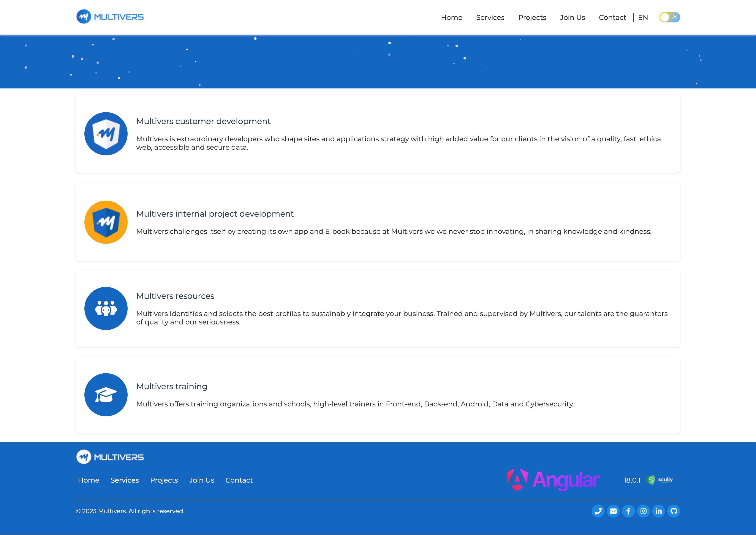The height and width of the screenshot is (535, 756).
Task: Select the Multivers customer development heading
Action: (x=203, y=121)
